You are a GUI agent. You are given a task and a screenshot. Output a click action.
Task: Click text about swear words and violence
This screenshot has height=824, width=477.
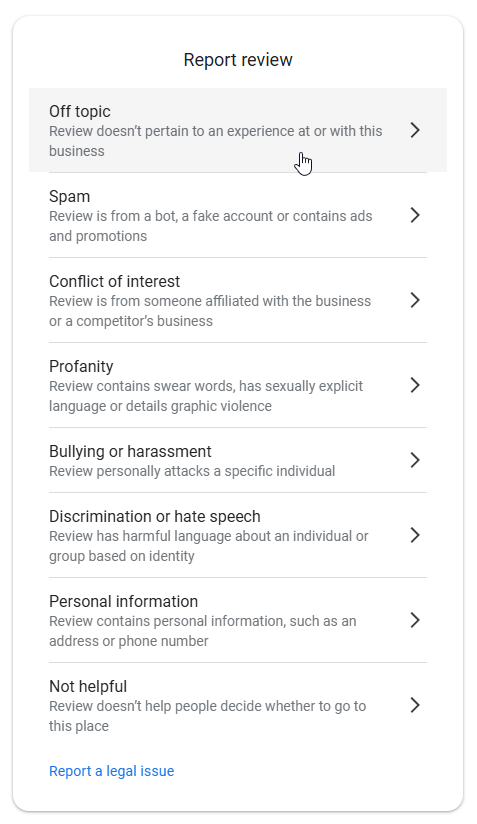[x=206, y=396]
